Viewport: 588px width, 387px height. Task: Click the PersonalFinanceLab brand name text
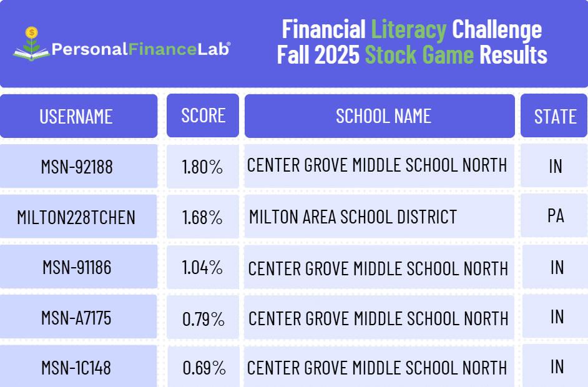pos(140,49)
